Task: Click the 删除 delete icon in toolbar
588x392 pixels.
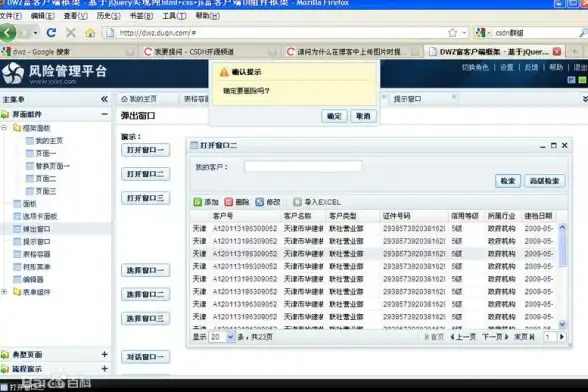Action: click(x=228, y=202)
